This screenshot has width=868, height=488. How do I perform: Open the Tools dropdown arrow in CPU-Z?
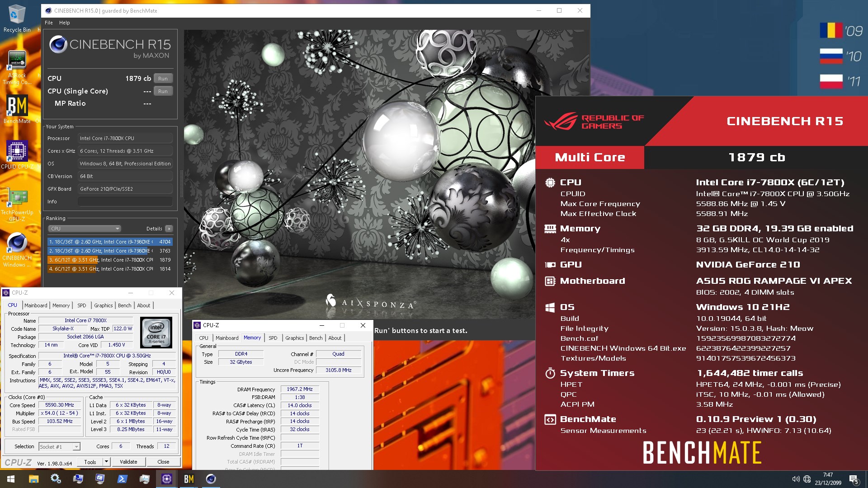tap(106, 462)
